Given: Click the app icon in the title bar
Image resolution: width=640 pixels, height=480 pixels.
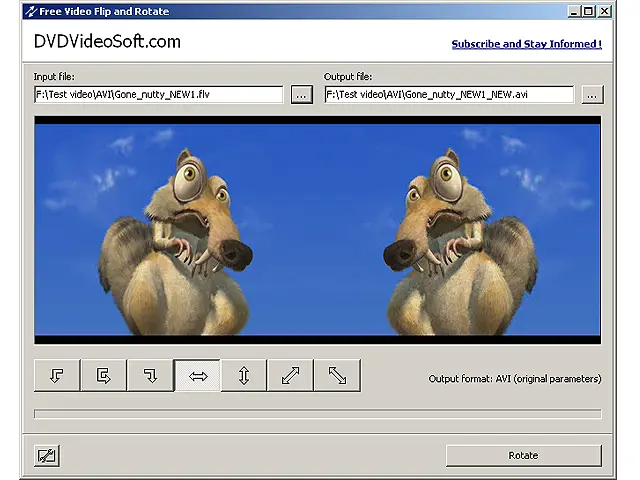Looking at the screenshot, I should click(31, 11).
